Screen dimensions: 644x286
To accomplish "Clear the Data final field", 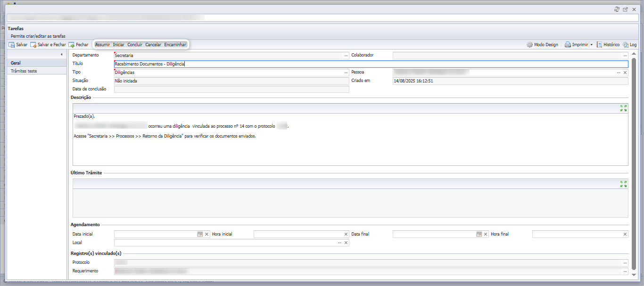I will click(486, 234).
